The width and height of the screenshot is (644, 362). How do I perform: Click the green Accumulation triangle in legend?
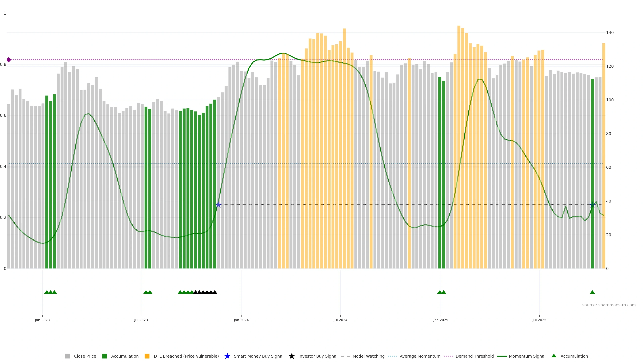tap(554, 356)
